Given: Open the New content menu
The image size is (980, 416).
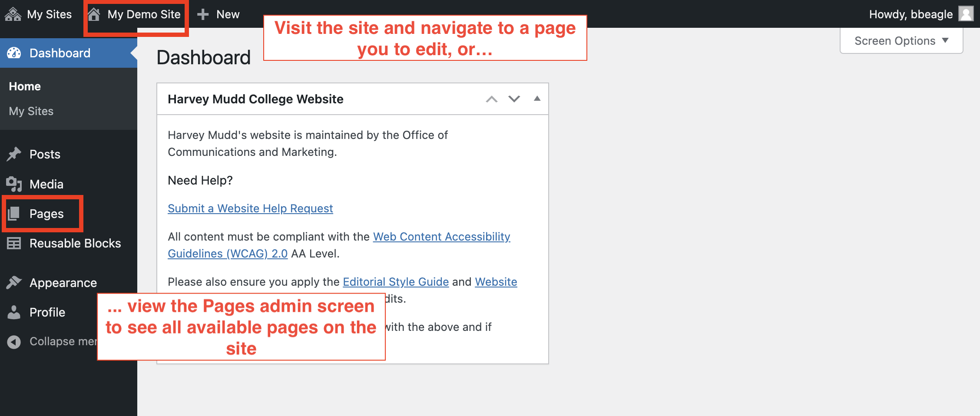Looking at the screenshot, I should [219, 14].
